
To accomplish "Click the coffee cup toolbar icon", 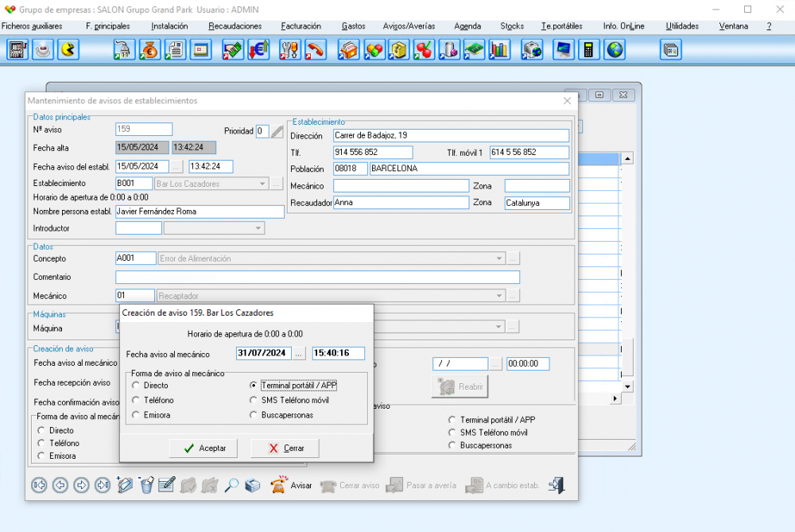I will pyautogui.click(x=43, y=49).
